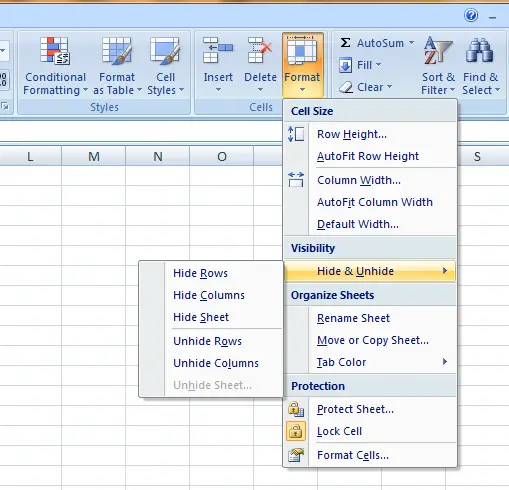Click the Sort & Filter funnel icon
The width and height of the screenshot is (509, 490).
pos(438,51)
